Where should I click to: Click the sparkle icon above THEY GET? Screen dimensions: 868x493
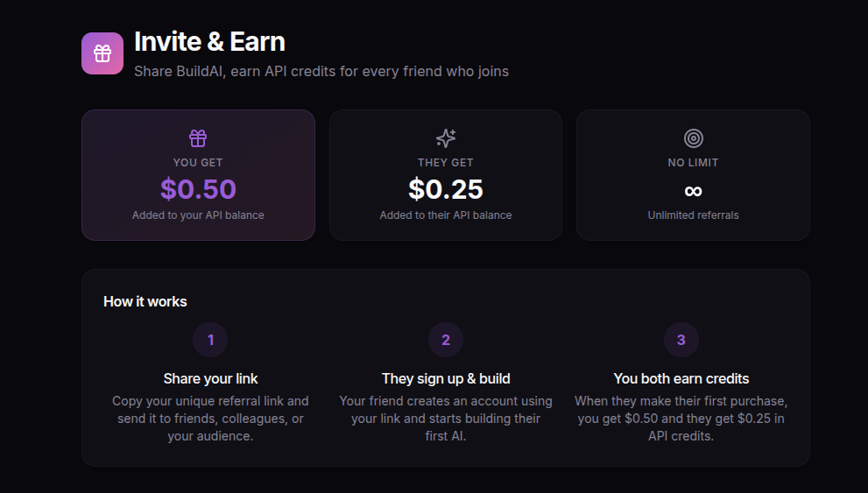click(446, 138)
